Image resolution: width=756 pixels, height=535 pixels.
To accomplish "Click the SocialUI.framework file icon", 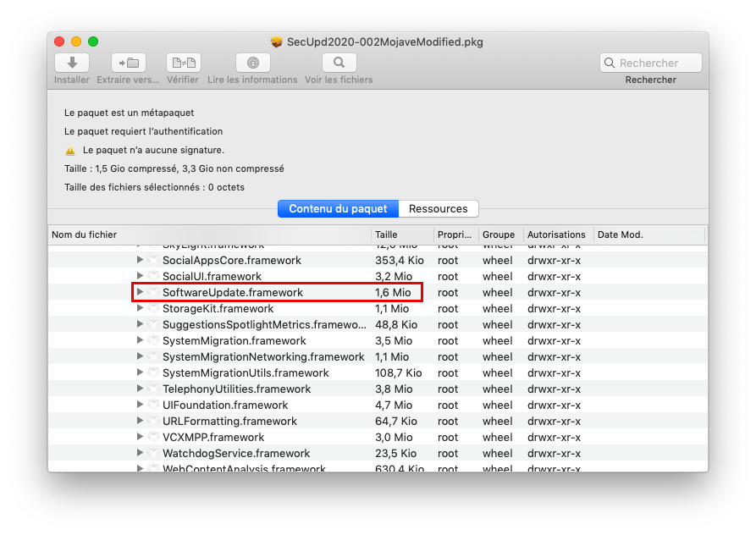I will [153, 276].
